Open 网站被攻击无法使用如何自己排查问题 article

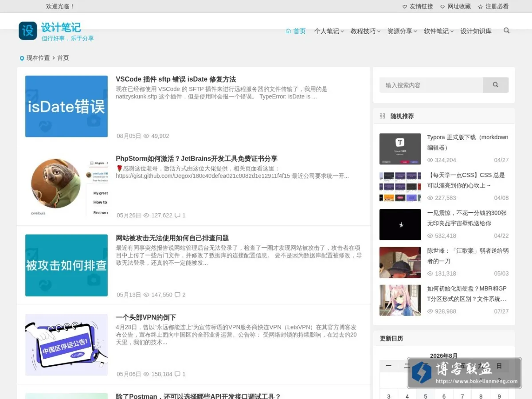click(172, 238)
